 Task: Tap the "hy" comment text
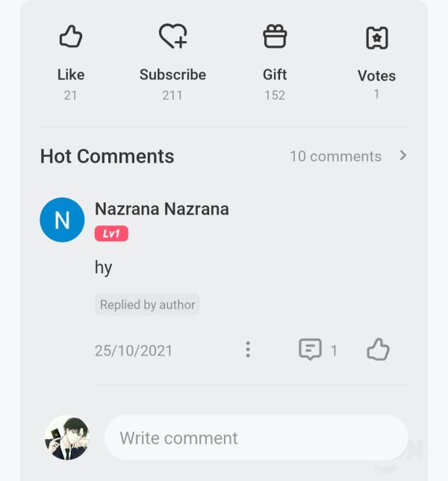pyautogui.click(x=103, y=267)
